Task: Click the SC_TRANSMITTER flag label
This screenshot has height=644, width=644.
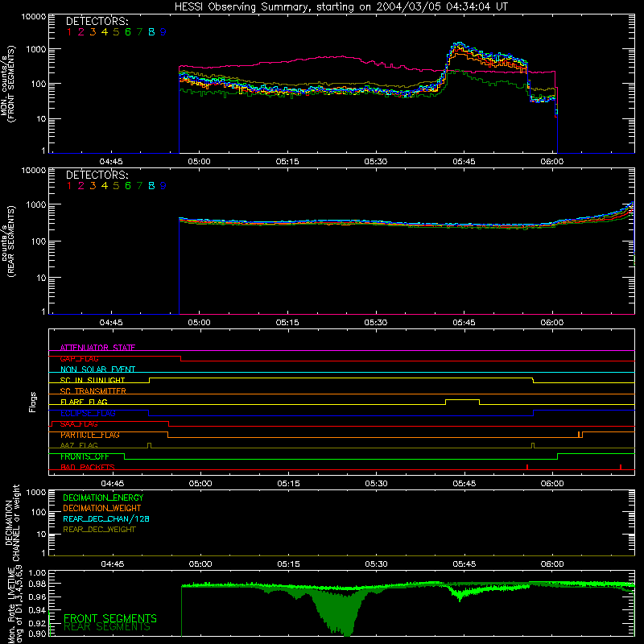Action: tap(93, 391)
